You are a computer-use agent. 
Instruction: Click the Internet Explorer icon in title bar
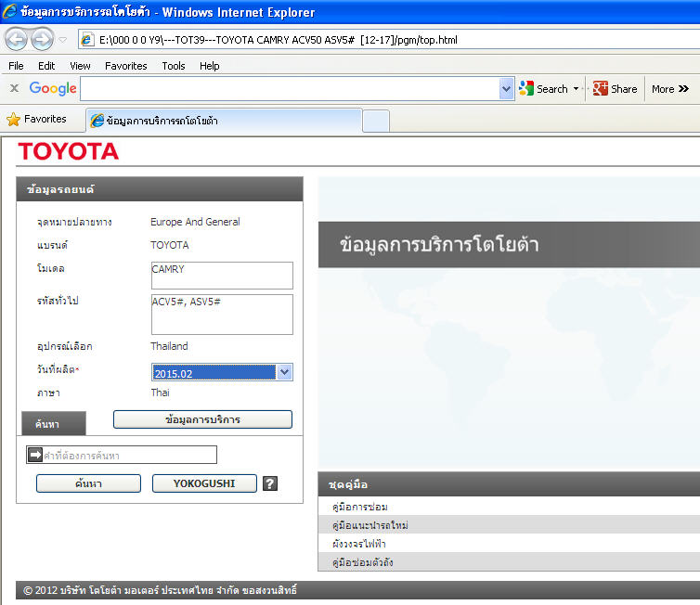(x=9, y=12)
